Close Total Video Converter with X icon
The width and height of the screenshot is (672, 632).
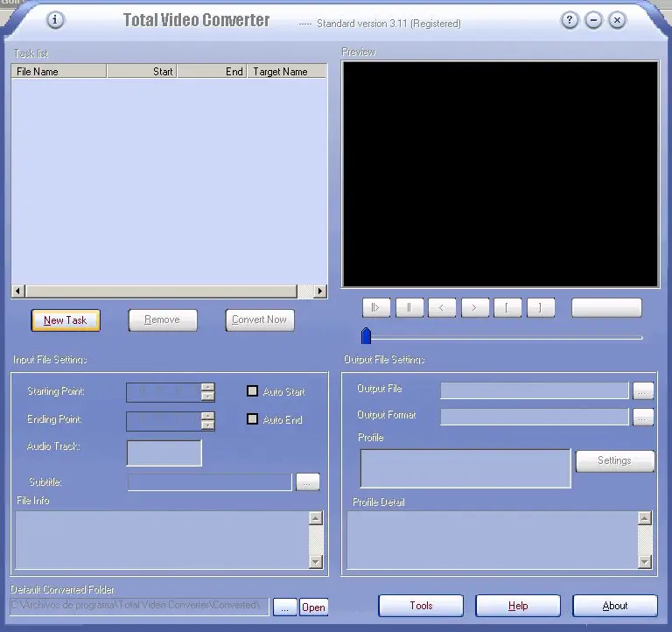click(617, 20)
